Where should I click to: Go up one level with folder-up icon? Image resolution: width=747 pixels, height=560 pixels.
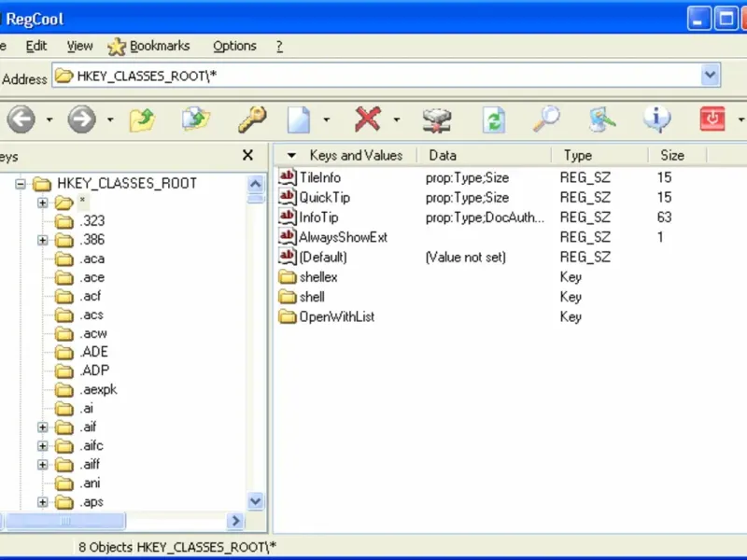point(143,120)
